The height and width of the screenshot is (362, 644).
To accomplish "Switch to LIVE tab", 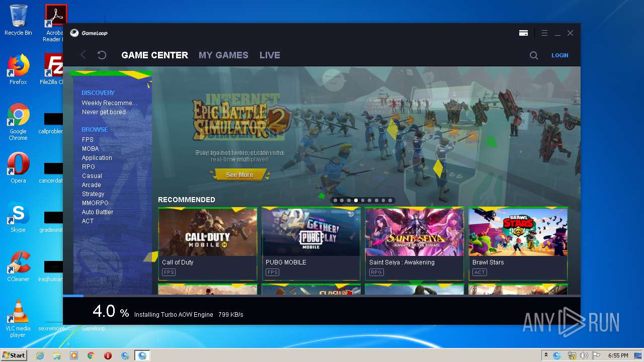I will pos(270,55).
